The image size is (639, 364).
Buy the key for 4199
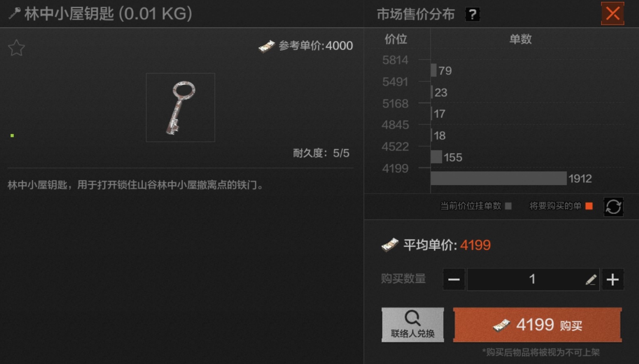click(x=537, y=325)
